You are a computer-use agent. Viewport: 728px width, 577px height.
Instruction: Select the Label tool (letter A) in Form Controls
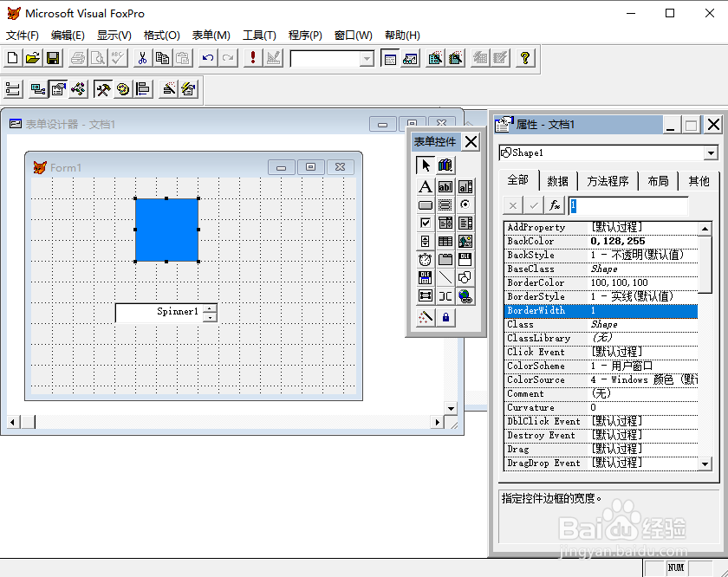[x=425, y=186]
